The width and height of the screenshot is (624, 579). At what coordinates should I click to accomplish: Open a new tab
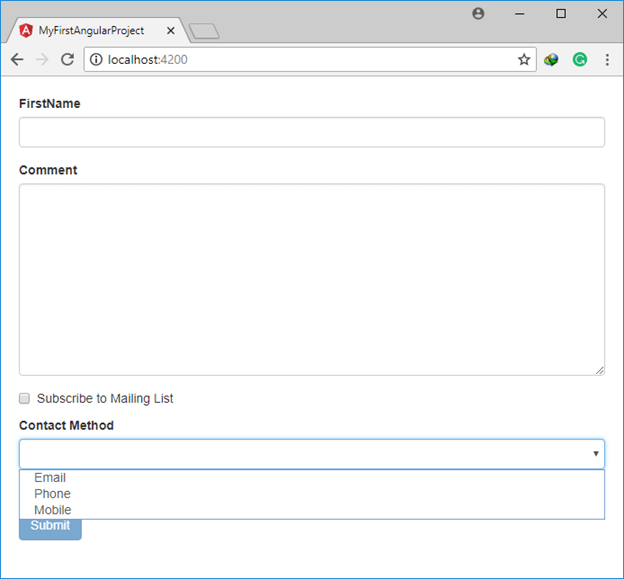pos(204,31)
